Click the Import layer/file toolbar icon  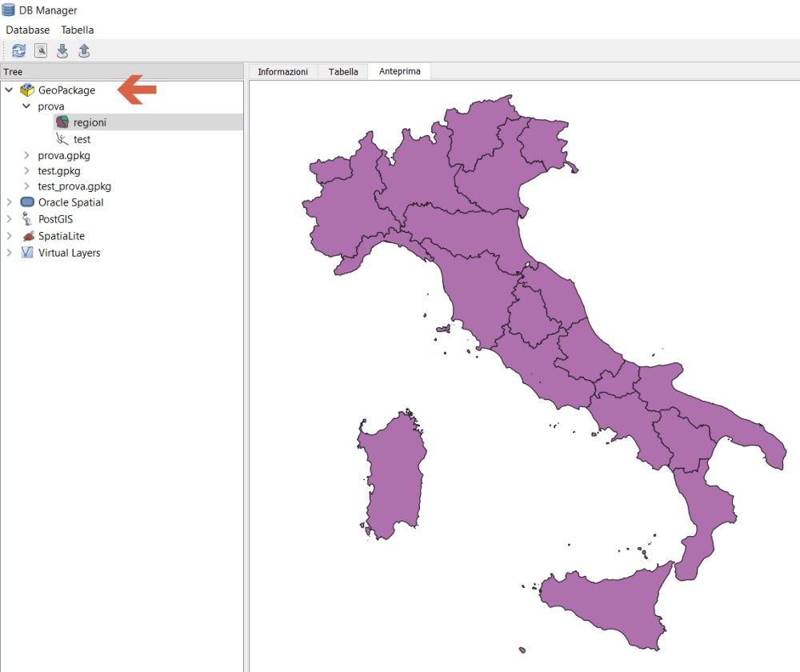click(x=62, y=50)
